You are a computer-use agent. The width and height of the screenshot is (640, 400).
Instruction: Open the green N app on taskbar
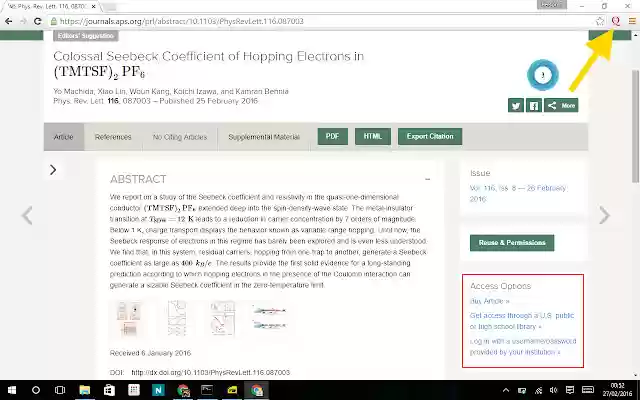pos(158,390)
